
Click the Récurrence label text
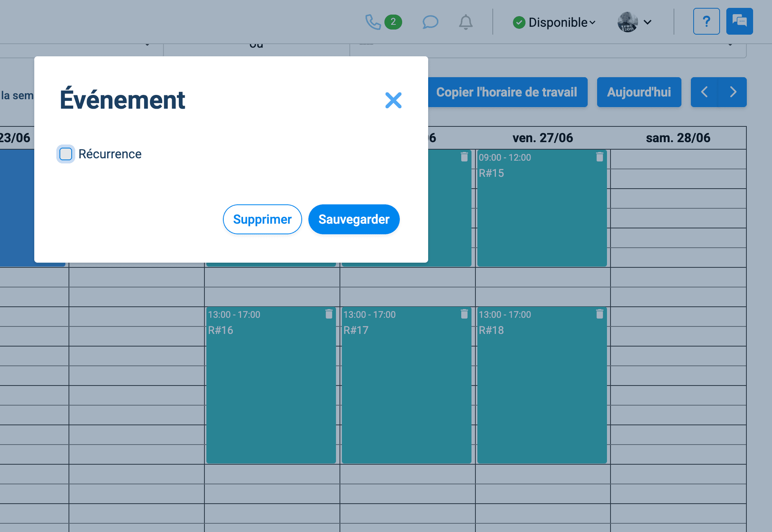tap(110, 154)
